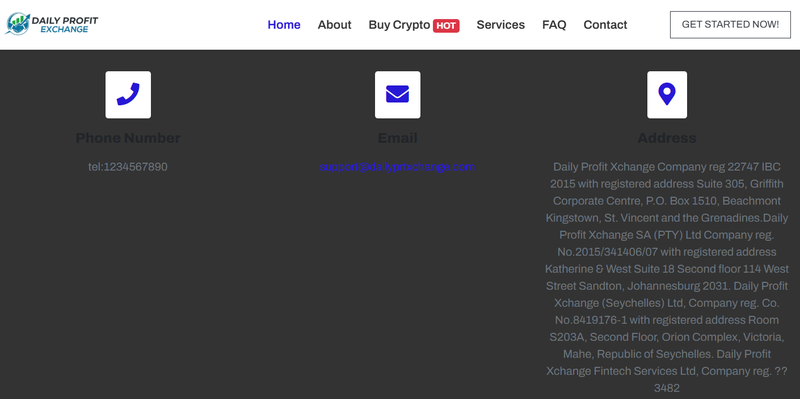The width and height of the screenshot is (800, 399).
Task: Click the GET STARTED NOW! button
Action: coord(730,24)
